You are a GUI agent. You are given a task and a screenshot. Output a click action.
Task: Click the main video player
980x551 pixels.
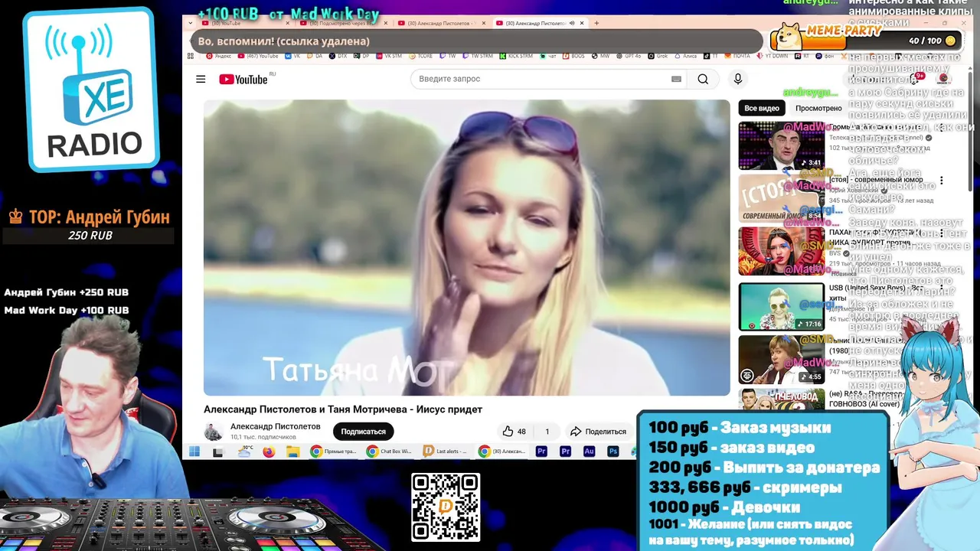click(467, 247)
